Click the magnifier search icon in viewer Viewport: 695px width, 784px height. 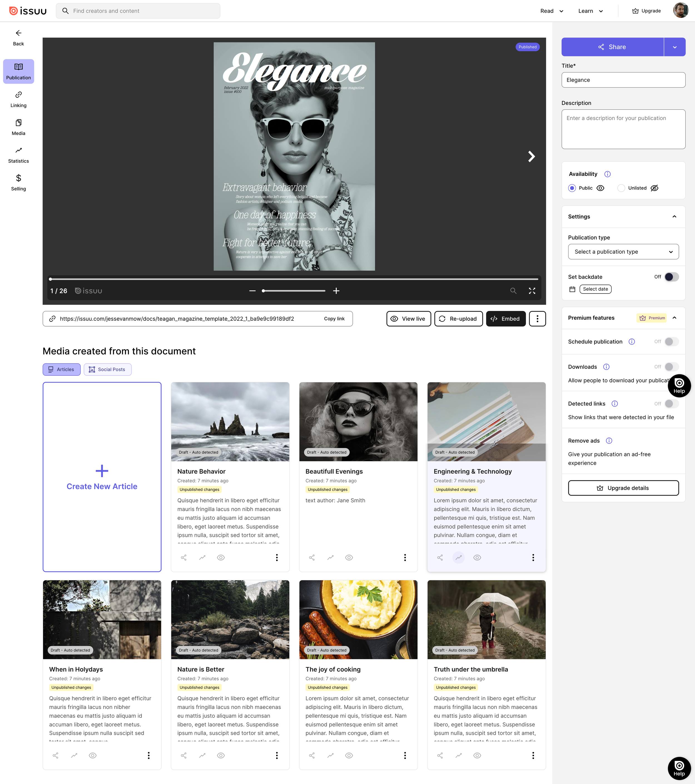pyautogui.click(x=513, y=291)
